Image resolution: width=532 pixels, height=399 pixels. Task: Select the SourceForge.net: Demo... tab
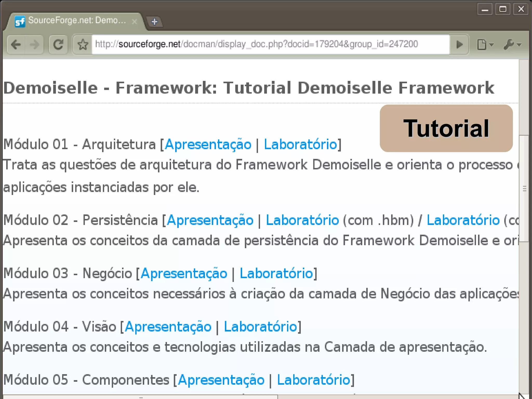75,21
